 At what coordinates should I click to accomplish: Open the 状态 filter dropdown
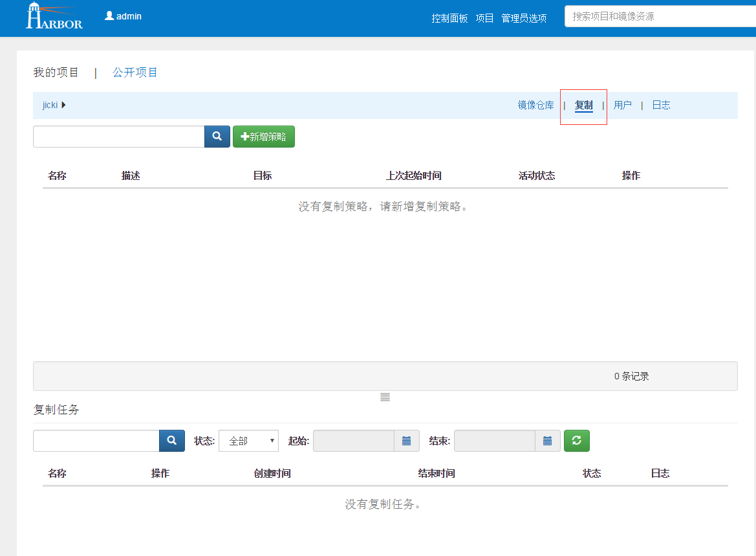pyautogui.click(x=248, y=441)
